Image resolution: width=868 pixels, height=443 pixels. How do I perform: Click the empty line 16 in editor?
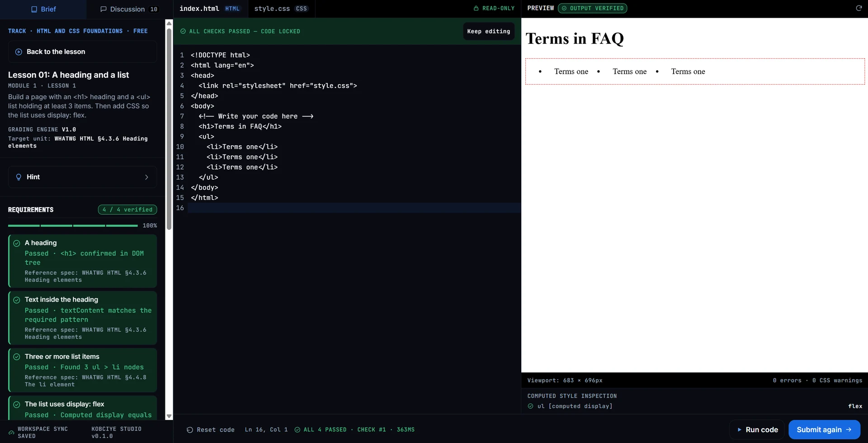[x=354, y=208]
